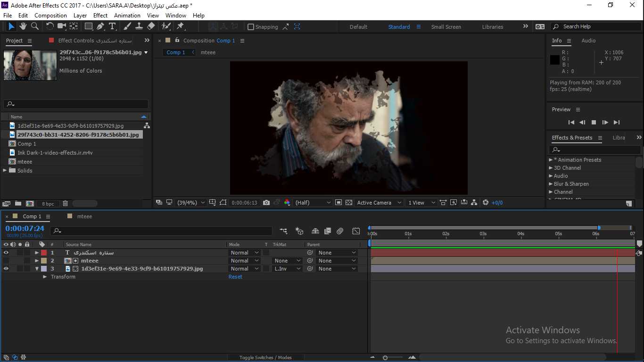Expand the Blur & Sharpen effects category
This screenshot has width=644, height=362.
(x=551, y=184)
